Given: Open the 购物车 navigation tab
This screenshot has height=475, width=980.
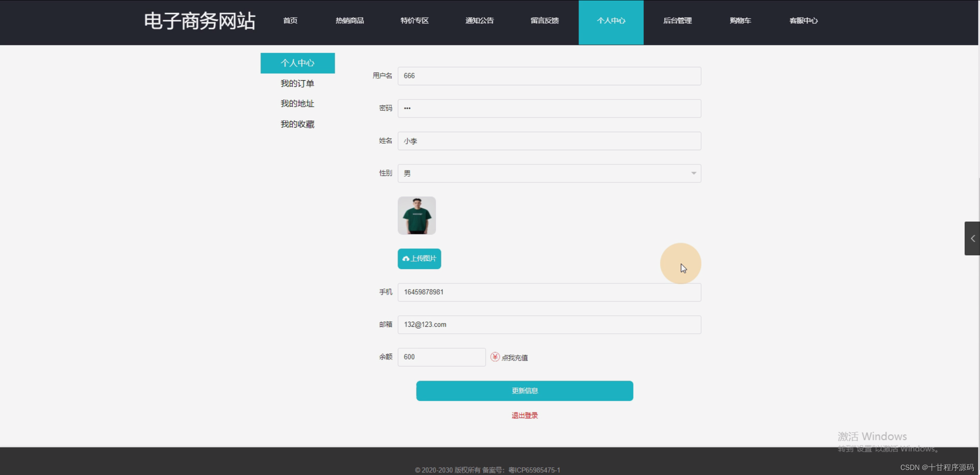Looking at the screenshot, I should [740, 21].
